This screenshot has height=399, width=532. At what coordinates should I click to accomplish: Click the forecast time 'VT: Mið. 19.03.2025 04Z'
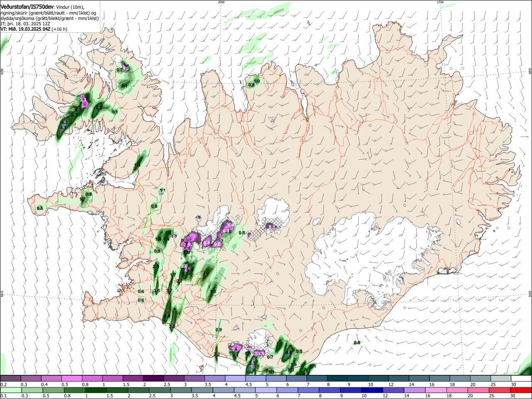25,29
